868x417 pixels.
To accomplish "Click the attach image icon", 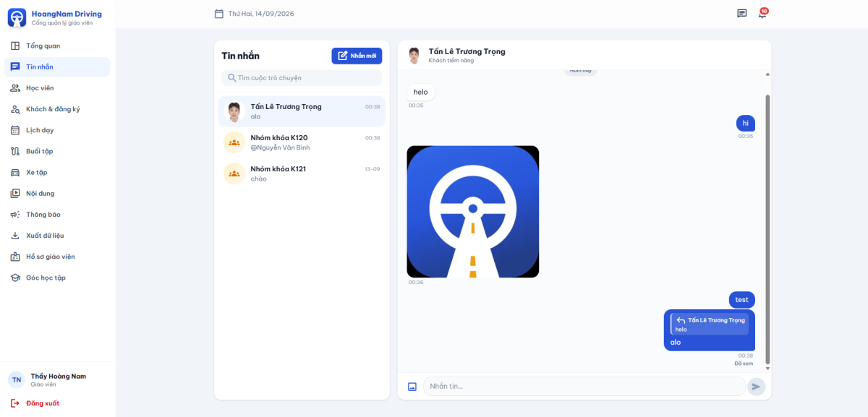I will [412, 387].
